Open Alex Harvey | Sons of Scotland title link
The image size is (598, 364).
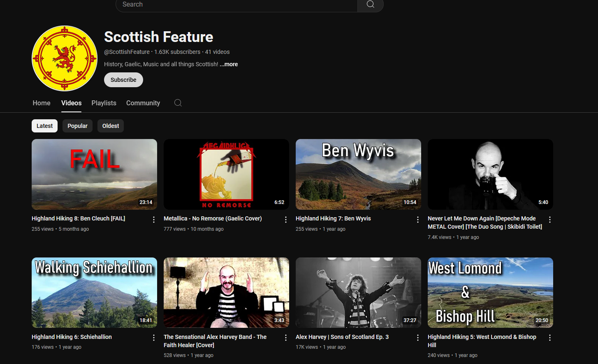342,337
